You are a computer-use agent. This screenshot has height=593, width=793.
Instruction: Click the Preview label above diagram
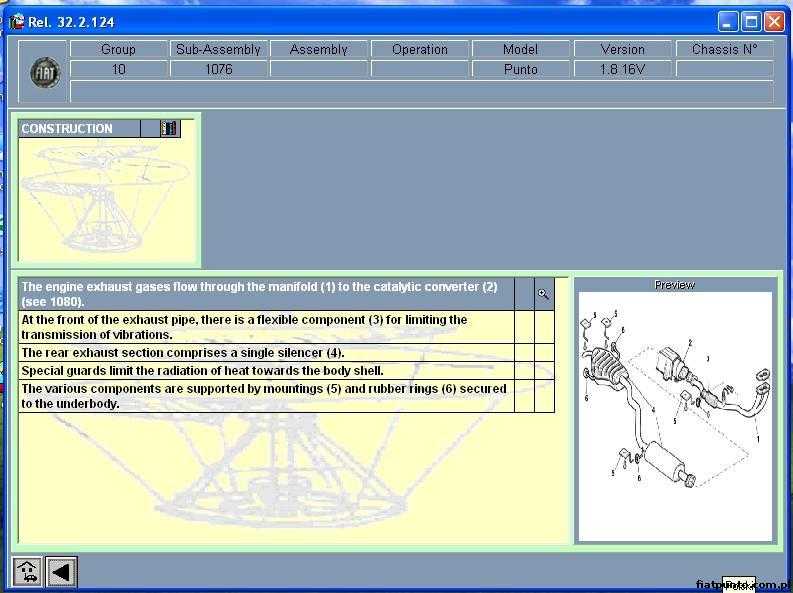675,285
